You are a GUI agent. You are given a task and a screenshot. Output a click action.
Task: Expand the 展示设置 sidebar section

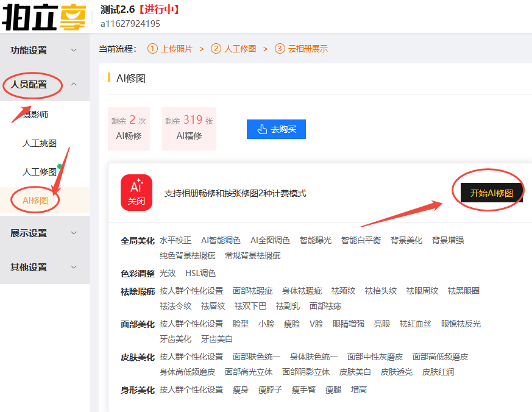(44, 233)
